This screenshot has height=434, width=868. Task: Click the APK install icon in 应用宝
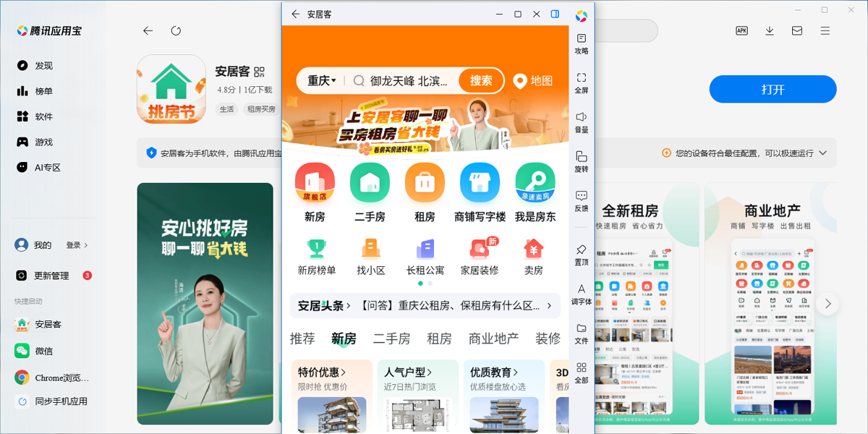coord(741,30)
